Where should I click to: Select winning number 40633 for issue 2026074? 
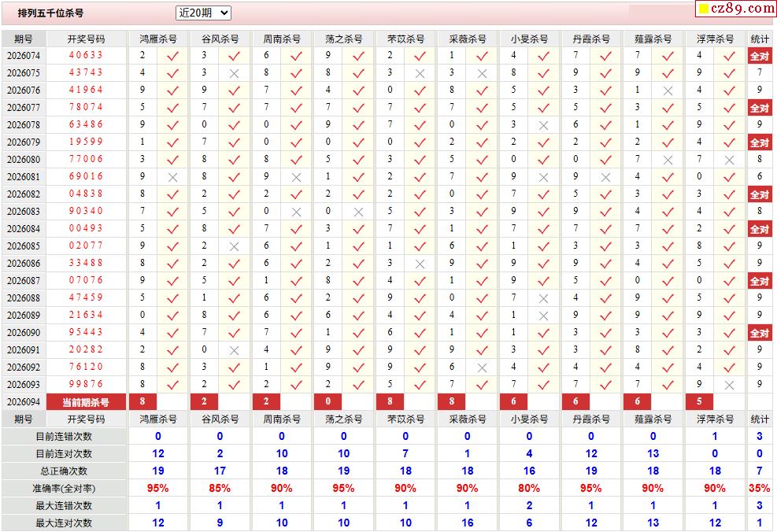tap(86, 56)
